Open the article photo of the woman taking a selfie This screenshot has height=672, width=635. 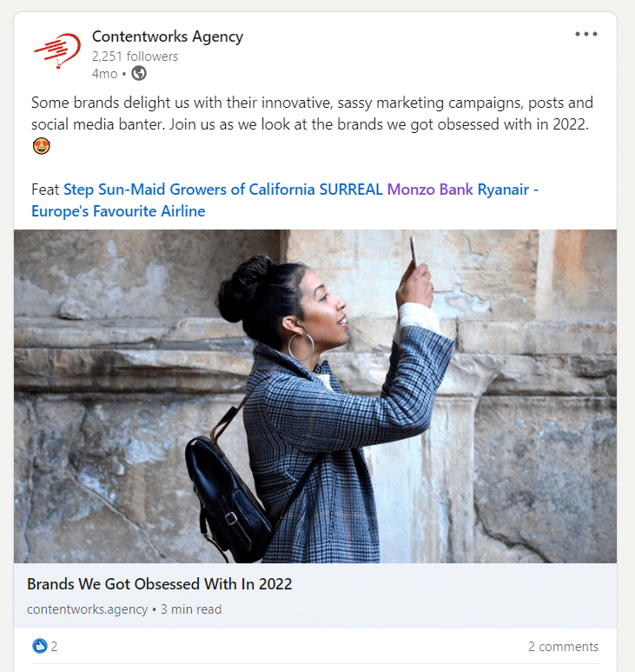315,396
